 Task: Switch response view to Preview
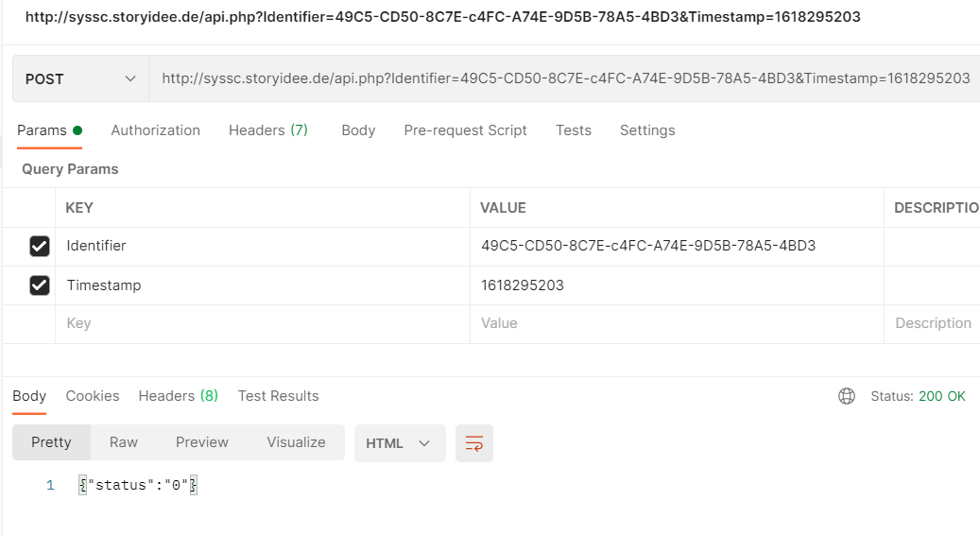coord(202,442)
